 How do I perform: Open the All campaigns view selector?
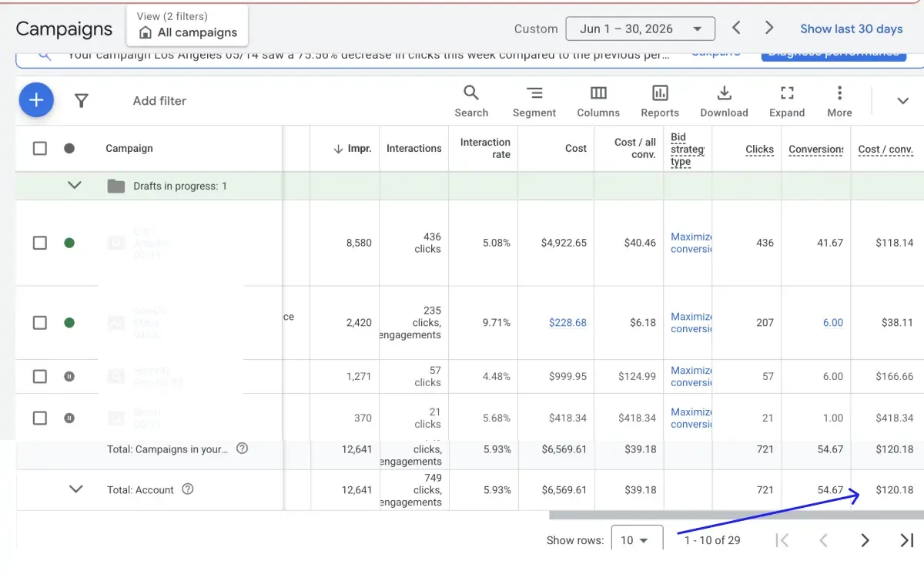[188, 25]
